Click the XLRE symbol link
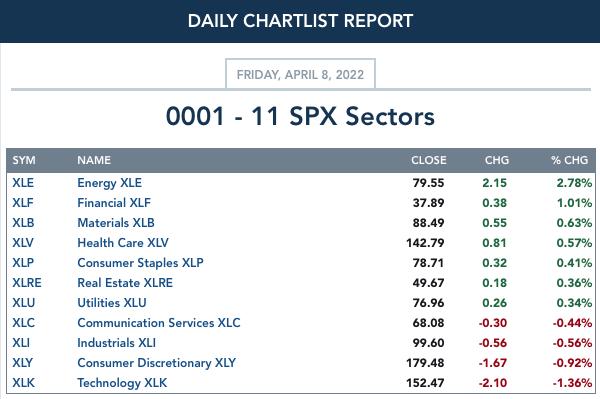The image size is (600, 399). tap(27, 283)
